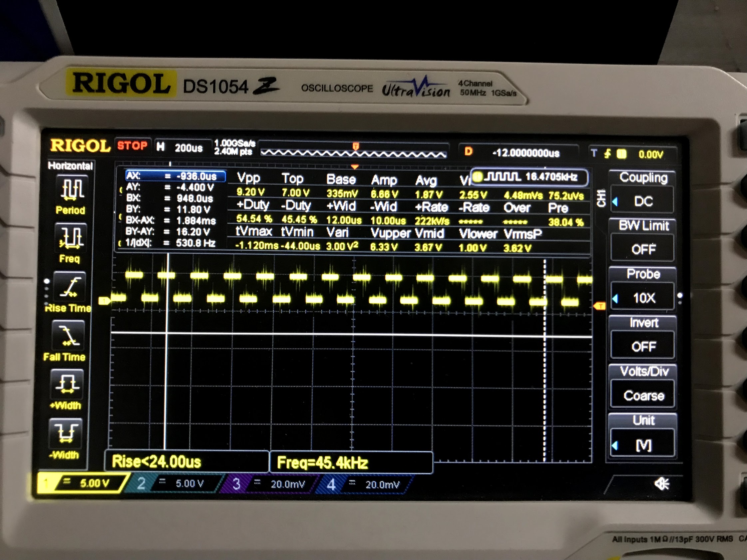Viewport: 747px width, 560px height.
Task: Click the Vmid 3.67 V measurement
Action: [x=430, y=240]
